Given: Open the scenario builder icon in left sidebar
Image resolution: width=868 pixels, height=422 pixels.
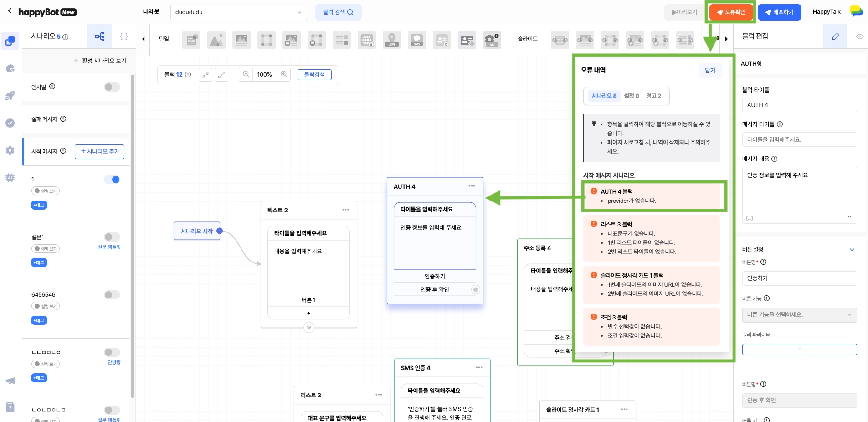Looking at the screenshot, I should pyautogui.click(x=10, y=41).
